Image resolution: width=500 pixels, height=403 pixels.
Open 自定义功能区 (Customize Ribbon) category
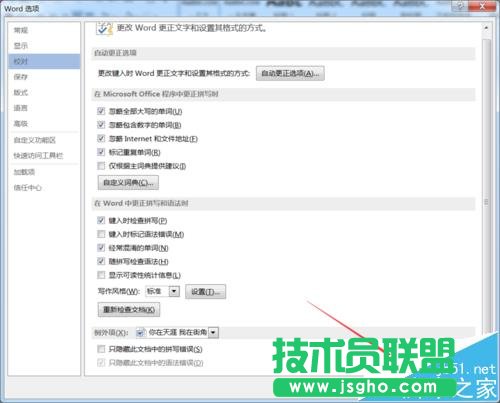pyautogui.click(x=44, y=140)
